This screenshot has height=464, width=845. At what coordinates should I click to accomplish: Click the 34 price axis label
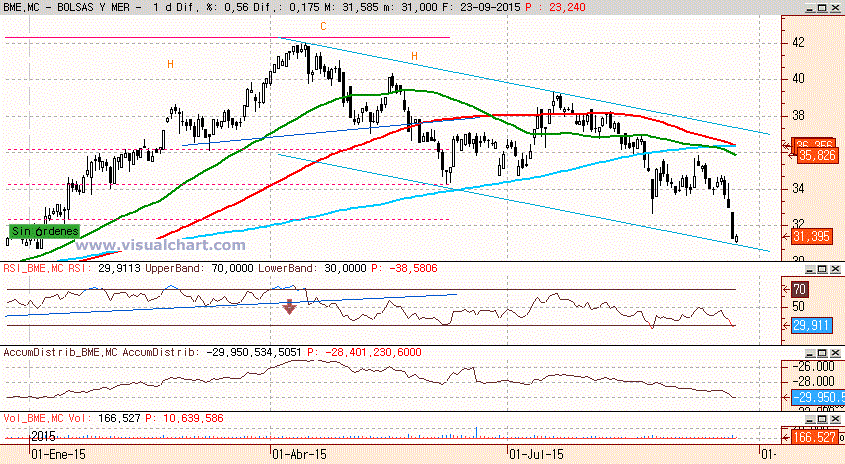798,189
